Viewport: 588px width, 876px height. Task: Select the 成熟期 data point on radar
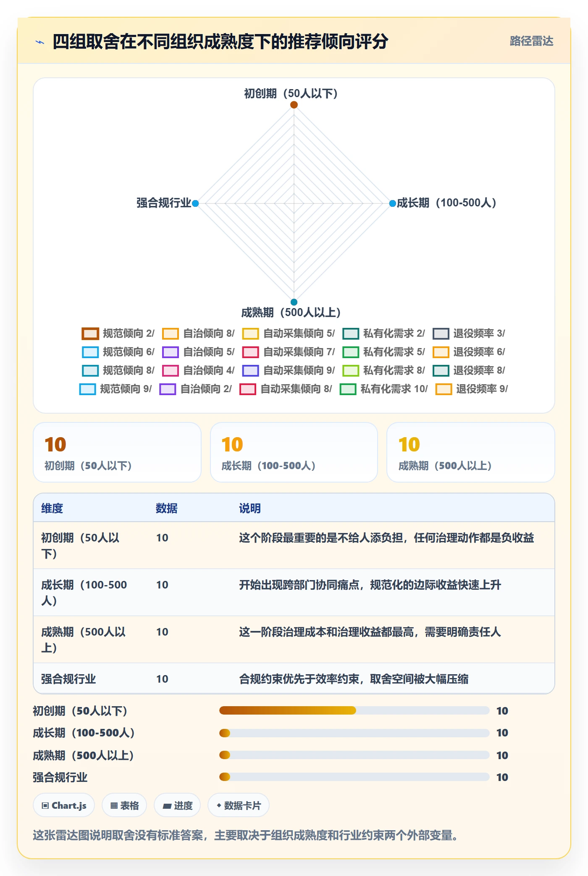click(294, 302)
